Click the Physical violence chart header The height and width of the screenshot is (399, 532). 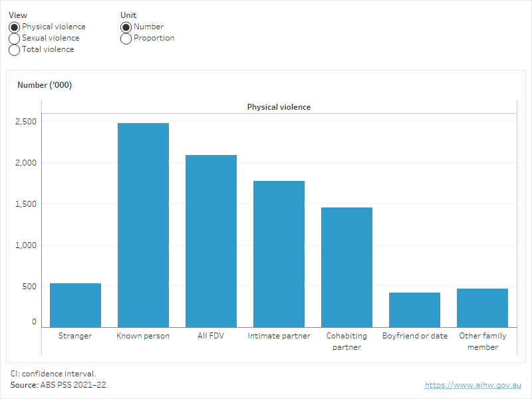279,107
